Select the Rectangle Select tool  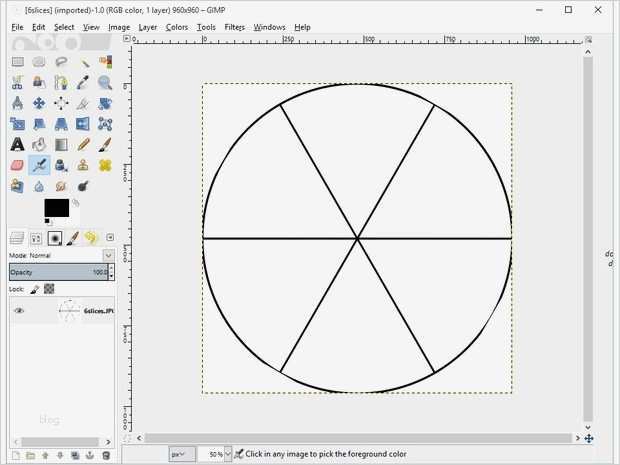pyautogui.click(x=17, y=62)
